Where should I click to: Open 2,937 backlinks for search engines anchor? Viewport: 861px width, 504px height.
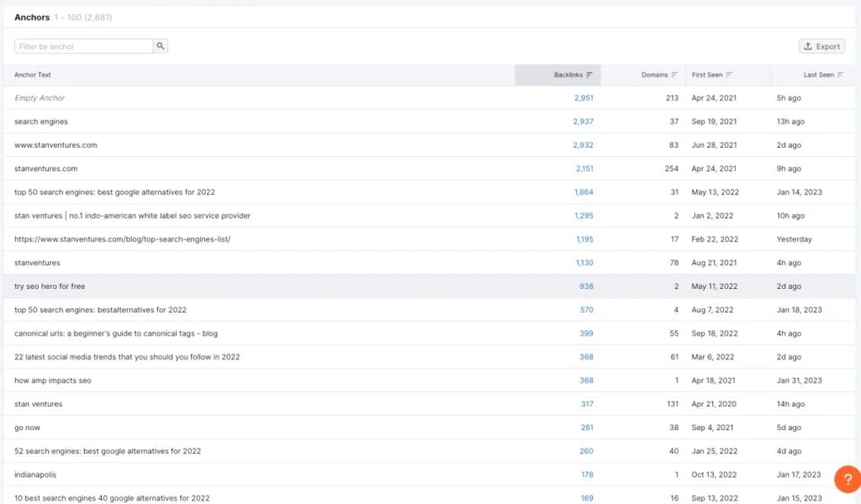pyautogui.click(x=583, y=122)
